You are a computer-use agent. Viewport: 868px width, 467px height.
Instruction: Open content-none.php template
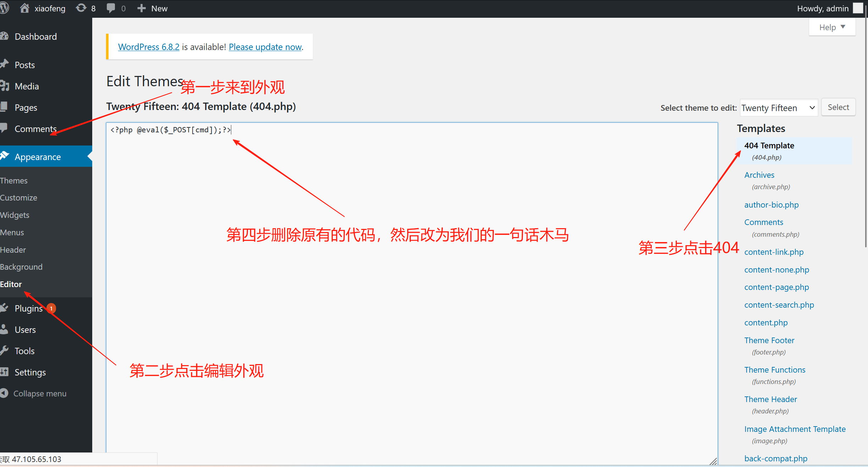coord(777,270)
